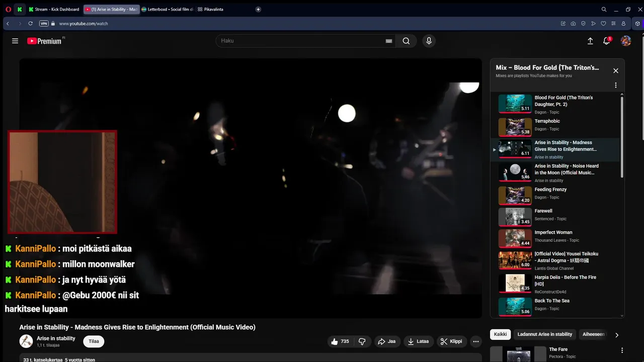Switch to Stream - Kick Dashboard tab
644x362 pixels.
click(54, 9)
